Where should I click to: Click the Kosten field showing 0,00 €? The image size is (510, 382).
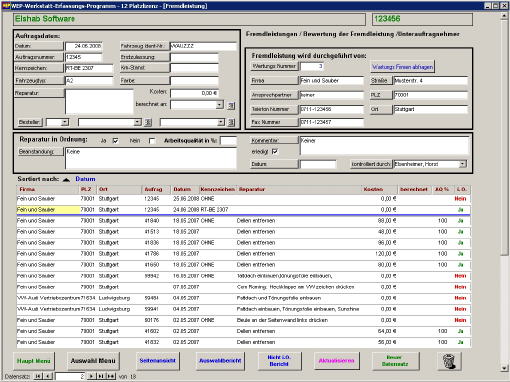coord(194,93)
